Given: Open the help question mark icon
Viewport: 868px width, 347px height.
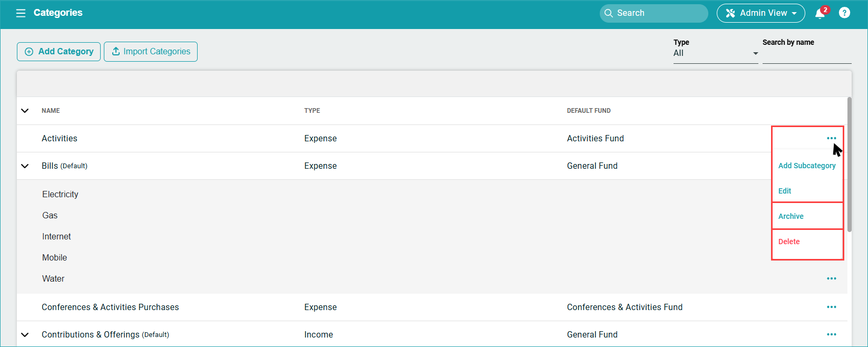Looking at the screenshot, I should [844, 13].
